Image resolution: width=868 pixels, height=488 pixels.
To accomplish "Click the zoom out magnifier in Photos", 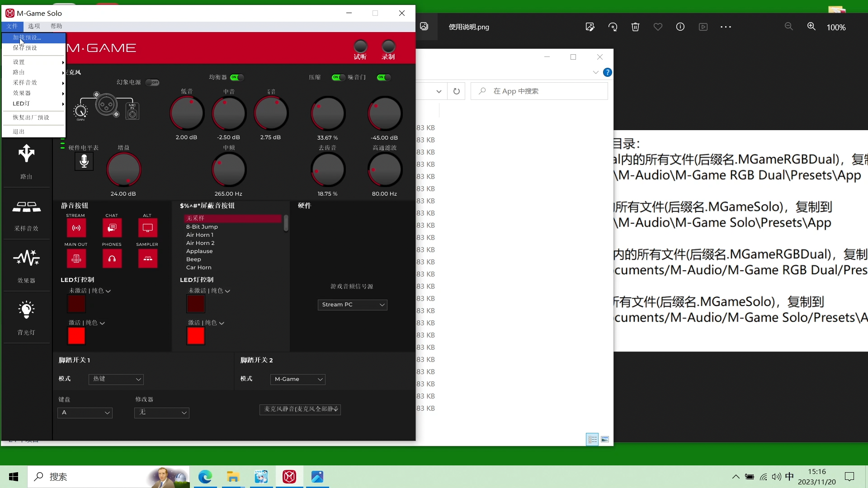I will (789, 27).
